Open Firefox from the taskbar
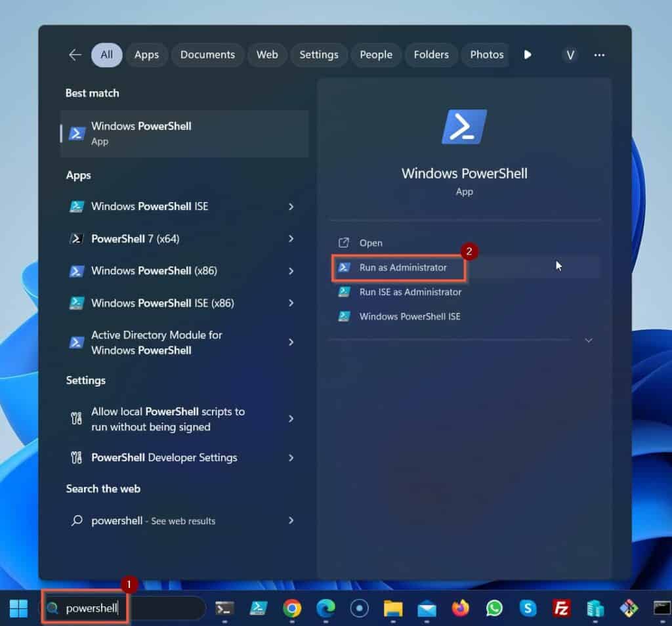The width and height of the screenshot is (672, 626). point(460,608)
